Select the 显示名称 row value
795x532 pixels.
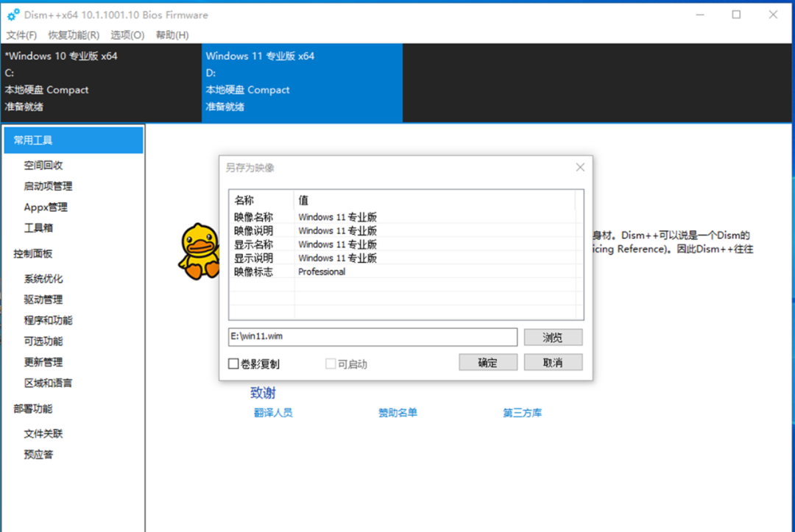(337, 244)
